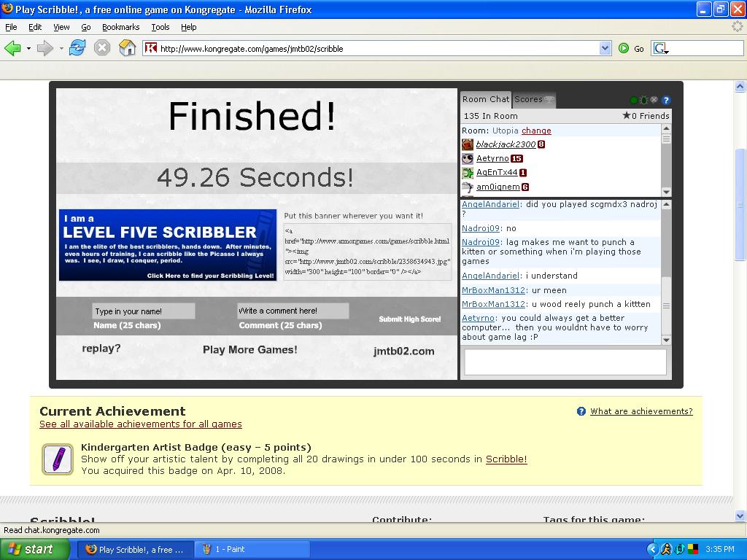Open the Home page icon

pos(127,48)
